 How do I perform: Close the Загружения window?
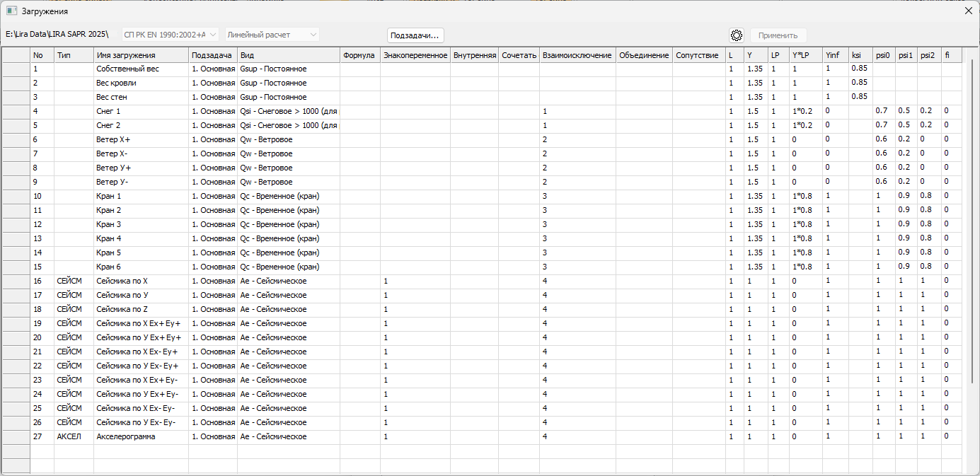[x=968, y=11]
